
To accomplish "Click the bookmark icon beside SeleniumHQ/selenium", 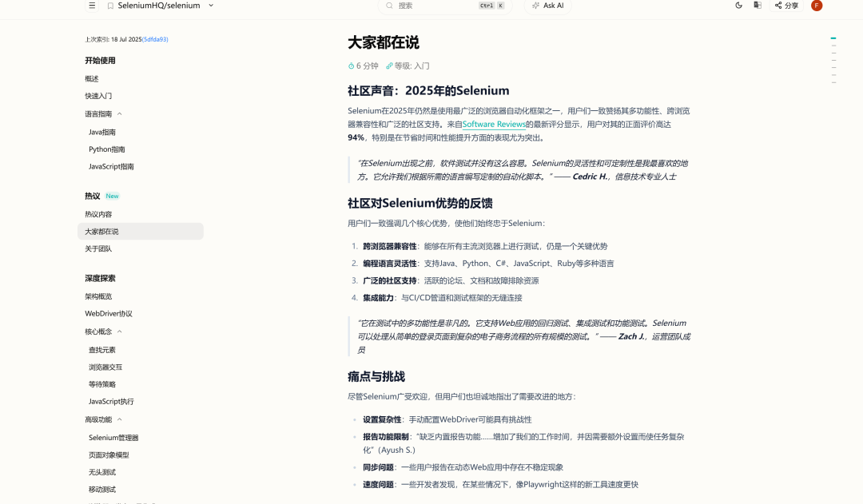I will pos(110,6).
